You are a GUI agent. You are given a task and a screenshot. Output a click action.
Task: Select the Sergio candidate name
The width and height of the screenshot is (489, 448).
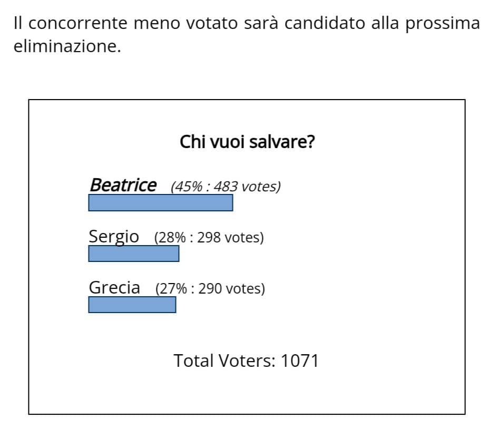[x=114, y=237]
